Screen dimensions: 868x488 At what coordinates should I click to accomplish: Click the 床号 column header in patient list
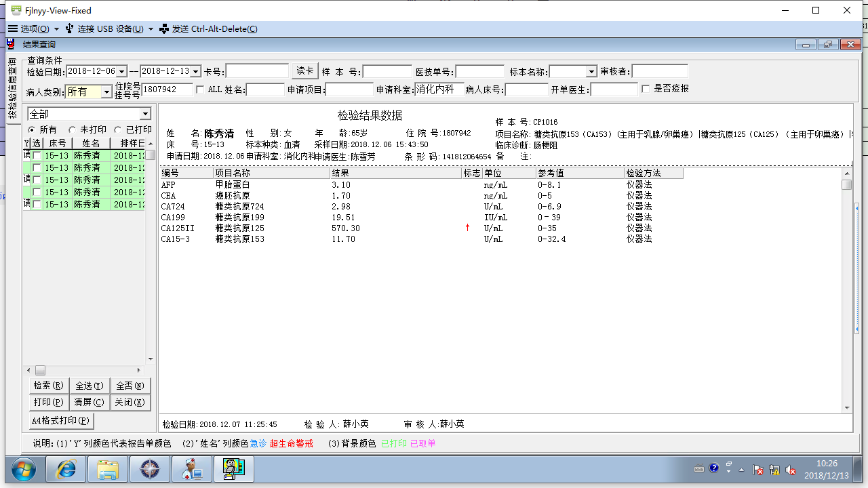pyautogui.click(x=58, y=144)
